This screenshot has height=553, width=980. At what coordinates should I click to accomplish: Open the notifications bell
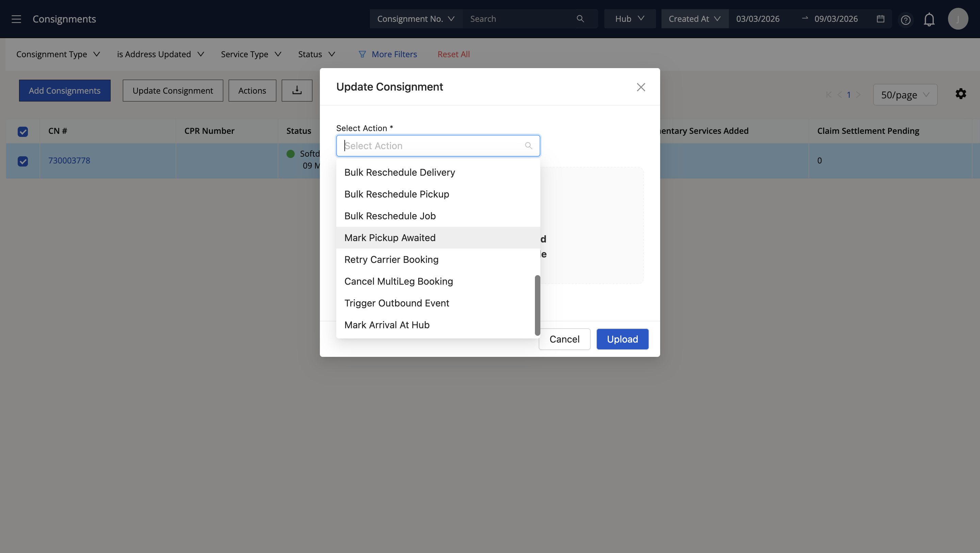pyautogui.click(x=929, y=19)
